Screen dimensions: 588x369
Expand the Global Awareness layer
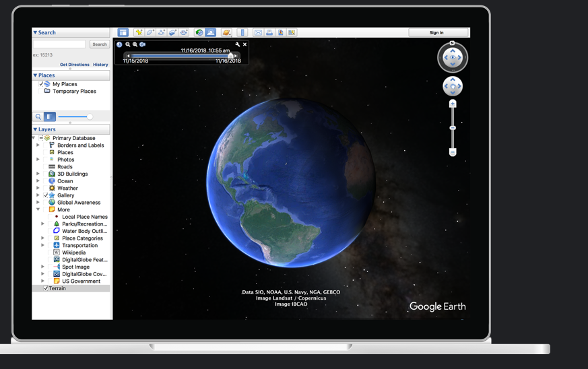38,202
